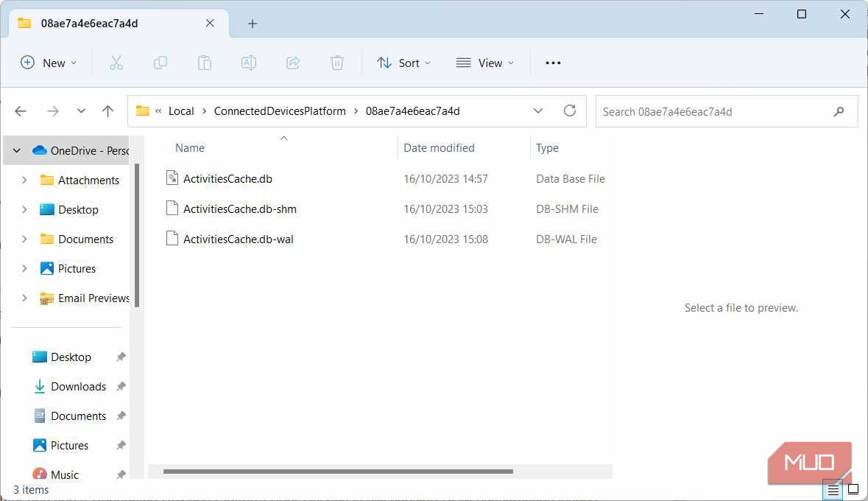Collapse the OneDrive - Personal tree

coord(16,150)
